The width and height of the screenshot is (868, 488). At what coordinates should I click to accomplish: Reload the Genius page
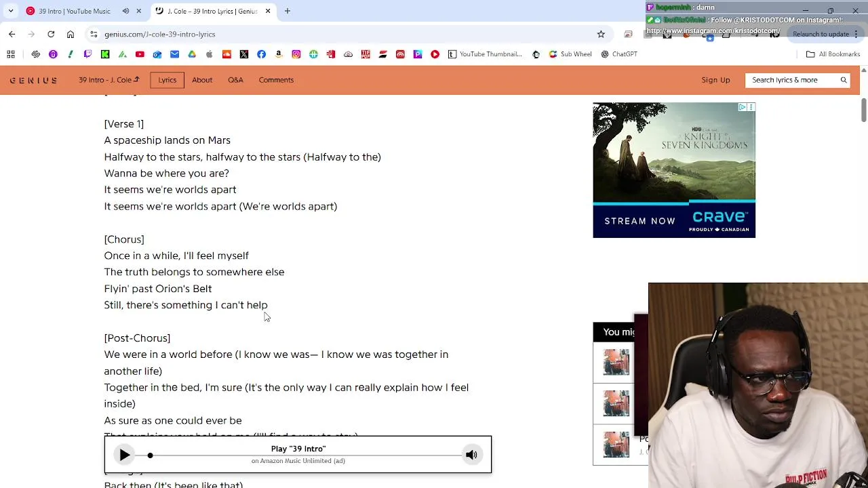coord(51,34)
